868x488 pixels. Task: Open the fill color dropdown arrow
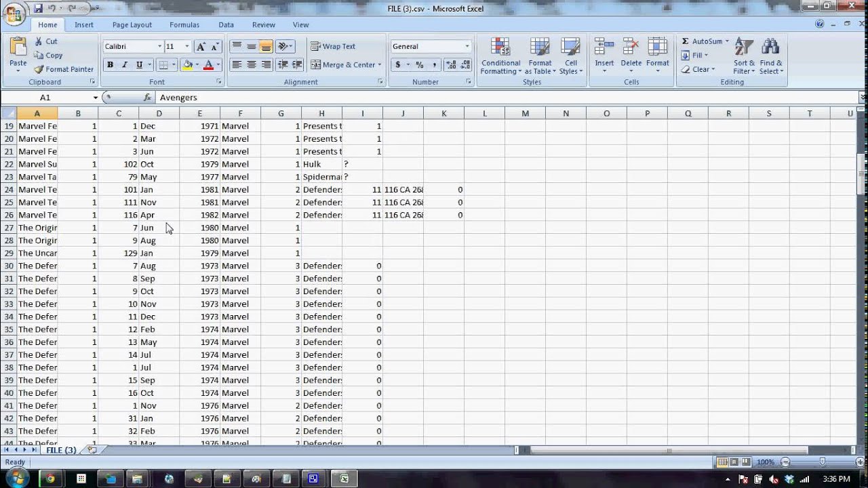[197, 65]
